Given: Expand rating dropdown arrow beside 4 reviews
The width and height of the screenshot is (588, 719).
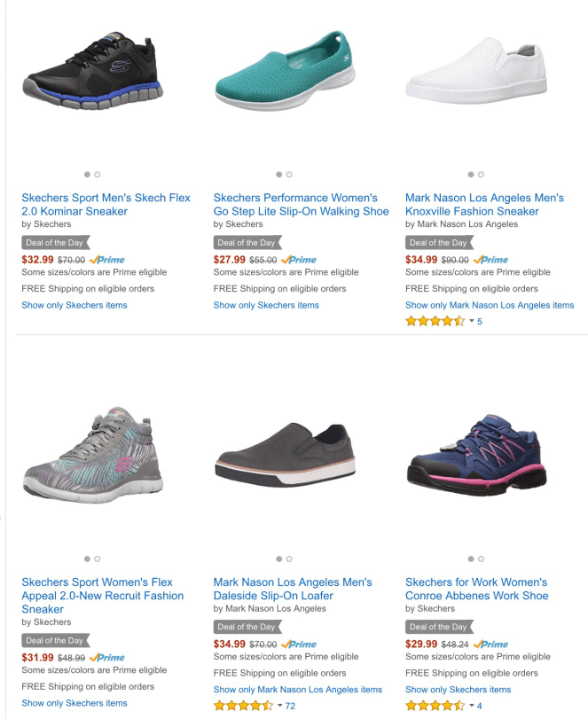Looking at the screenshot, I should click(x=472, y=706).
